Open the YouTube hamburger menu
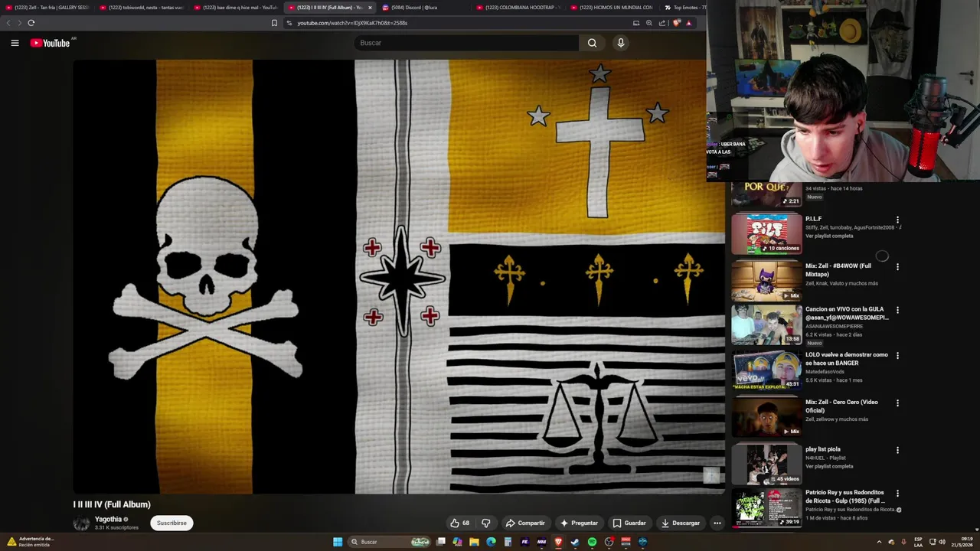The height and width of the screenshot is (551, 980). (15, 43)
